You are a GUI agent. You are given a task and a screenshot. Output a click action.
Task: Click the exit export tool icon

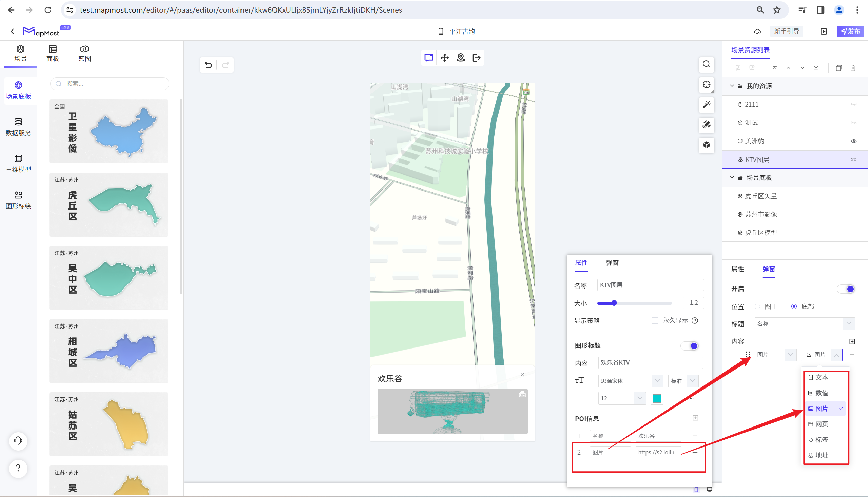(x=477, y=58)
